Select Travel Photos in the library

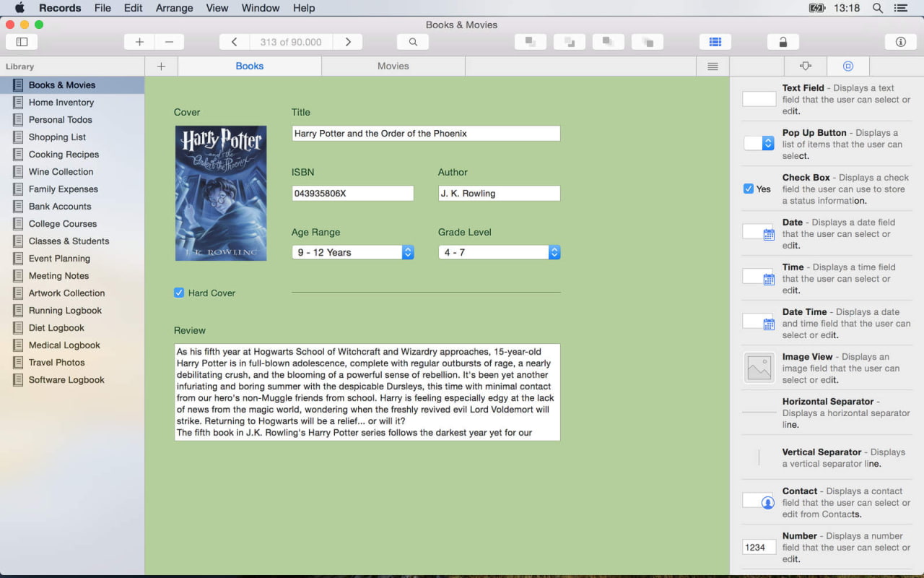click(x=56, y=362)
